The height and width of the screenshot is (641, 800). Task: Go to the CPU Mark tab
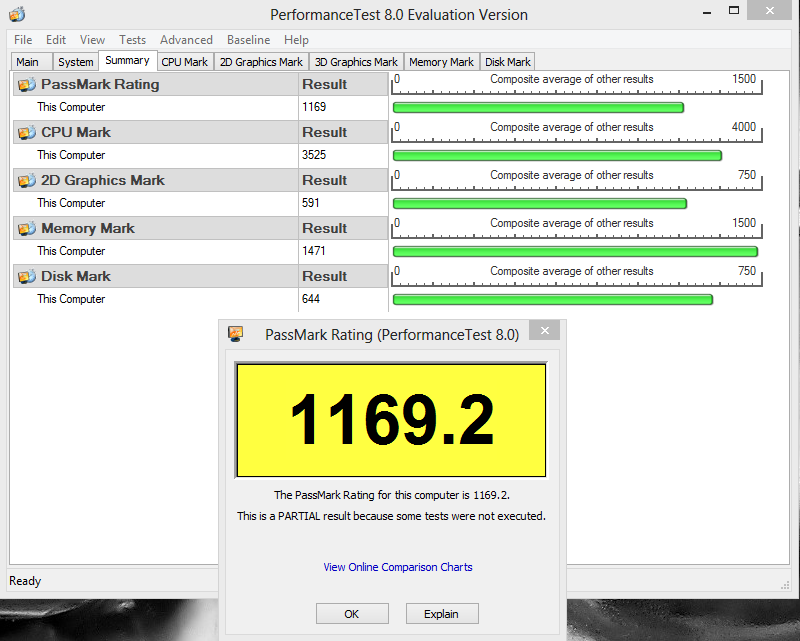185,62
